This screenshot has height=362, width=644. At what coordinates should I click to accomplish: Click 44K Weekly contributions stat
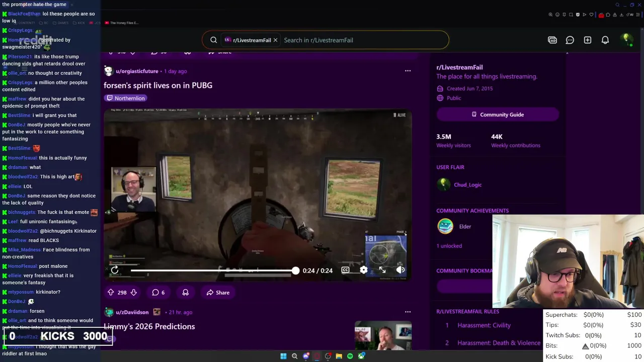[516, 140]
